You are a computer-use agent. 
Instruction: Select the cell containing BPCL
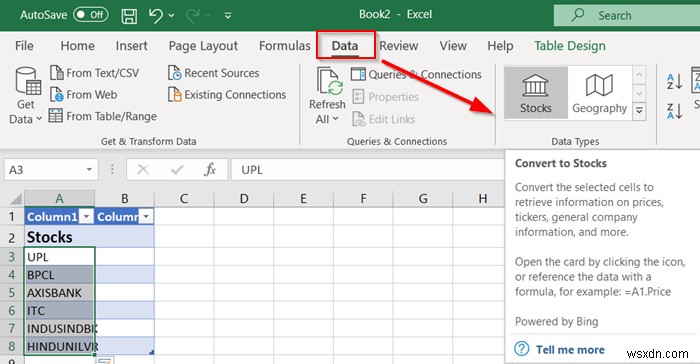click(x=59, y=275)
